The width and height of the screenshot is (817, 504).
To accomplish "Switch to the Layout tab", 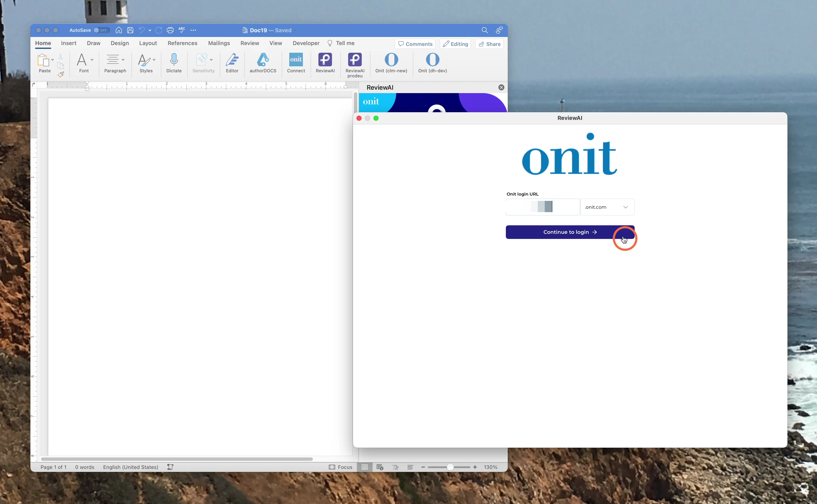I will (148, 43).
